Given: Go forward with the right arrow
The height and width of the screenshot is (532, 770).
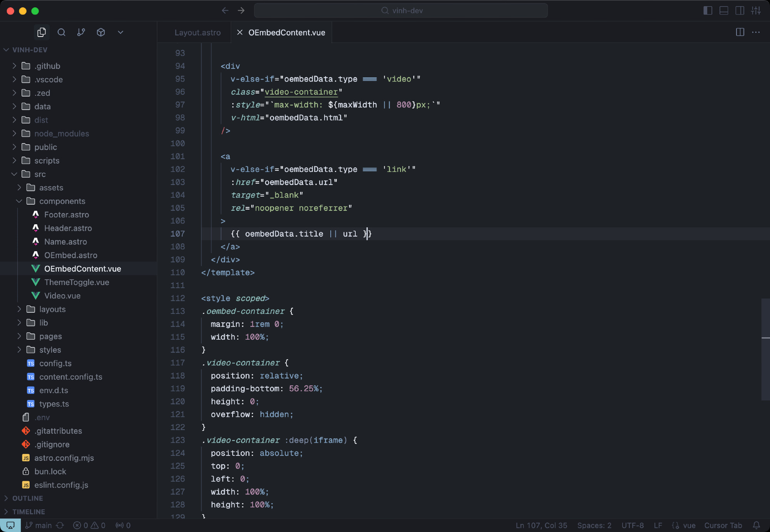Looking at the screenshot, I should (x=241, y=10).
